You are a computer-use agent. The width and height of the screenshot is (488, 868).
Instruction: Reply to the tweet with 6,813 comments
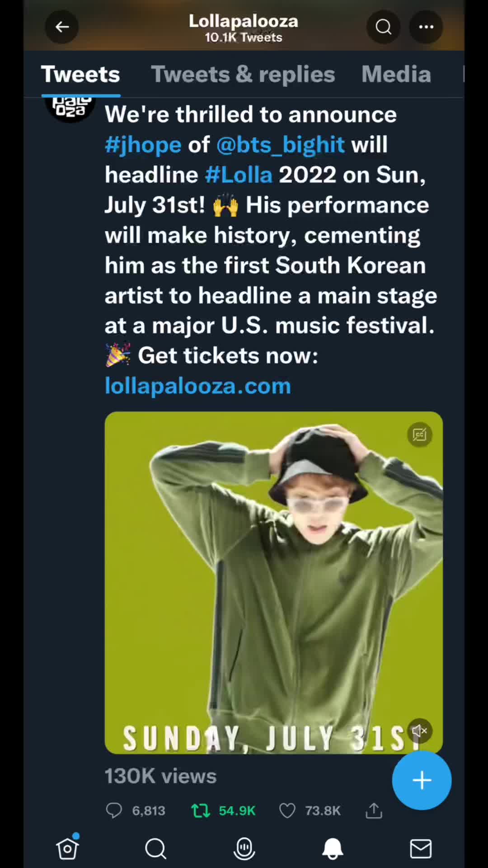point(114,811)
